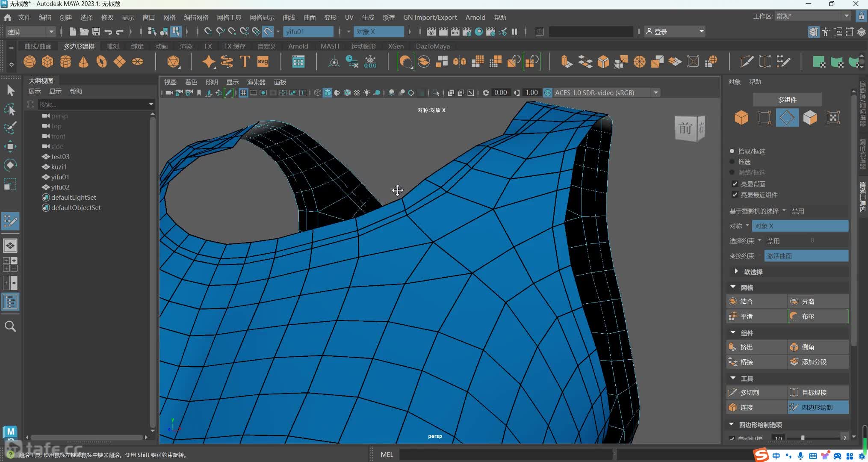This screenshot has width=868, height=462.
Task: Activate the Move tool in toolbox
Action: (x=10, y=146)
